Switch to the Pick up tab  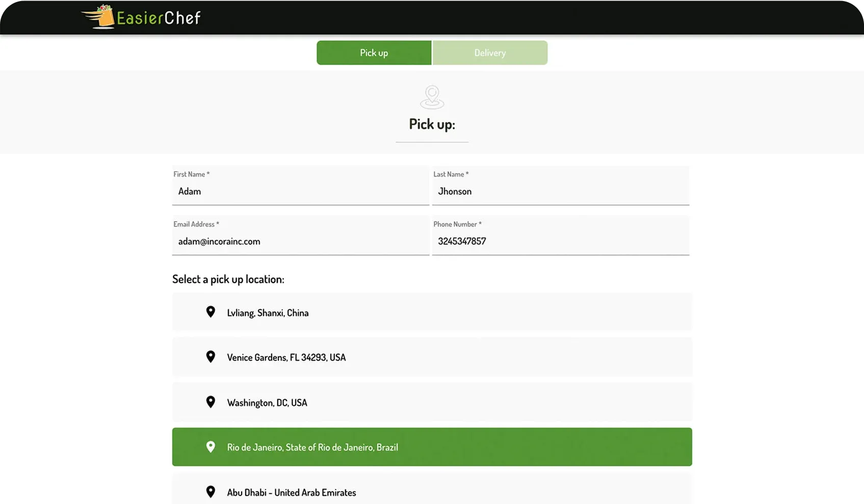click(x=374, y=53)
